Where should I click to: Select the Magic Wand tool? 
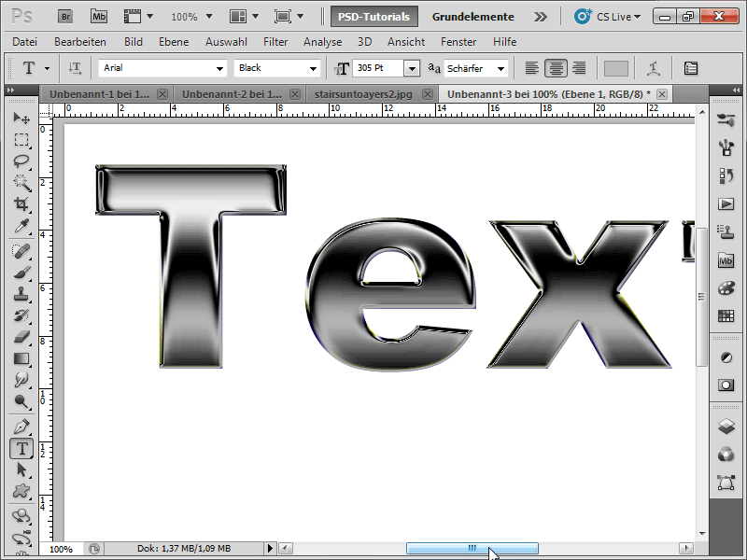[21, 182]
